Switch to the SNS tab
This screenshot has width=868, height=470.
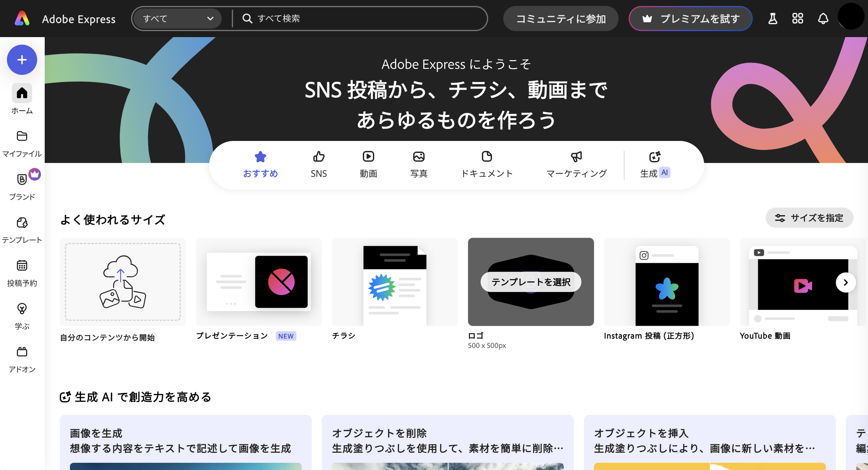point(318,164)
